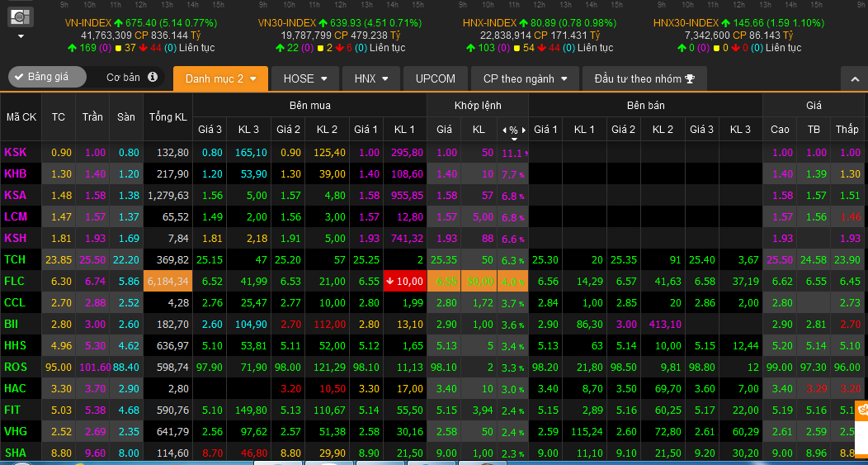Expand the small arrow below the logo icon
Image resolution: width=868 pixels, height=465 pixels.
click(21, 36)
